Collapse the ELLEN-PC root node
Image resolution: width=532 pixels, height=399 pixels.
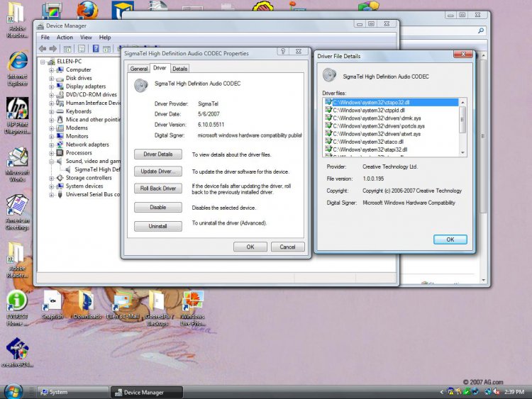pyautogui.click(x=43, y=62)
